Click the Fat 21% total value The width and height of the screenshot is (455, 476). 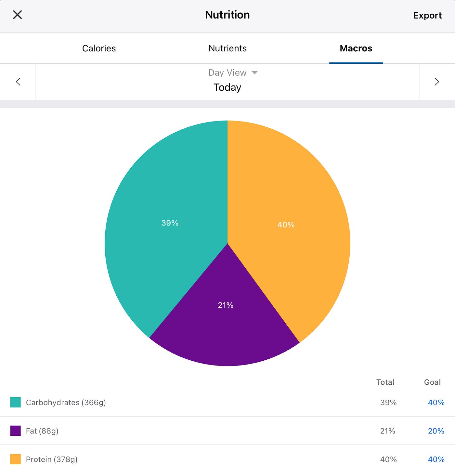388,431
